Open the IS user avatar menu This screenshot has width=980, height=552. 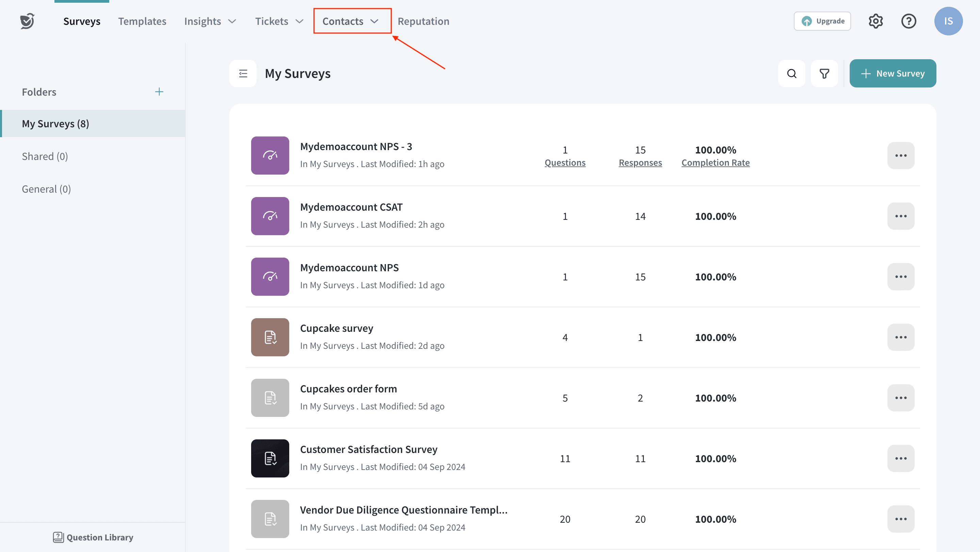pos(948,21)
